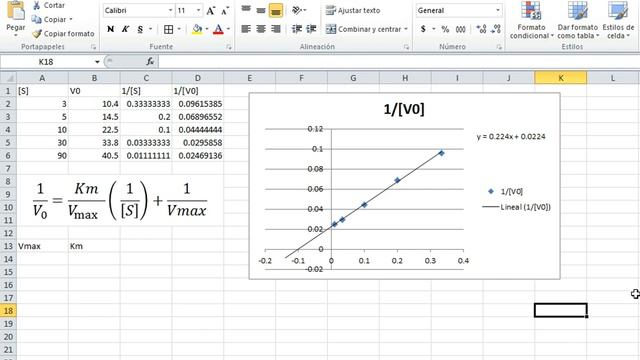Open the Alineación dialog launcher
The height and width of the screenshot is (360, 640).
coord(406,47)
